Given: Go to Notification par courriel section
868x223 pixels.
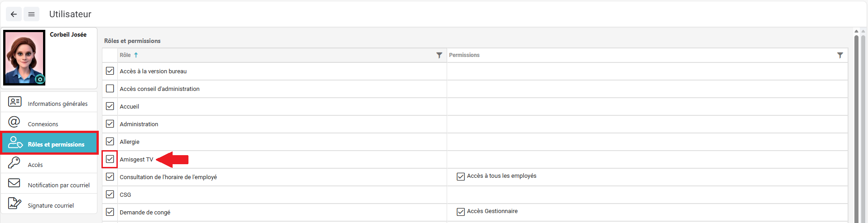Looking at the screenshot, I should pos(58,185).
